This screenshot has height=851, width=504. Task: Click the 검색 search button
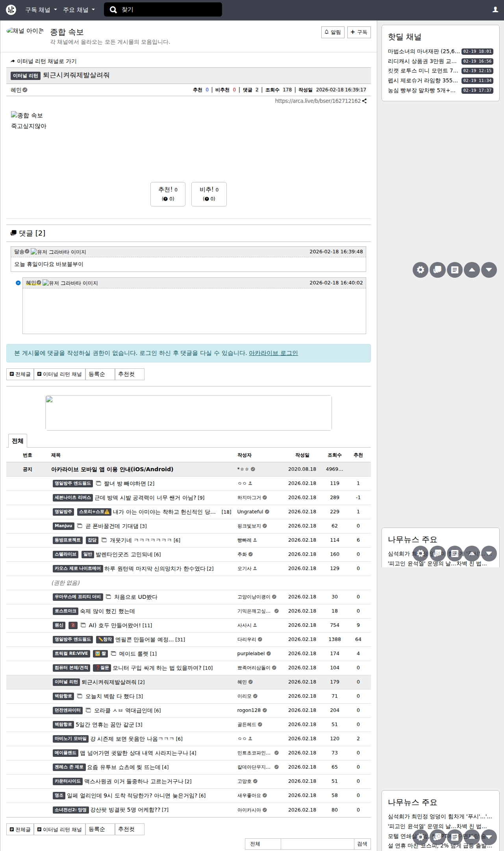pyautogui.click(x=362, y=844)
